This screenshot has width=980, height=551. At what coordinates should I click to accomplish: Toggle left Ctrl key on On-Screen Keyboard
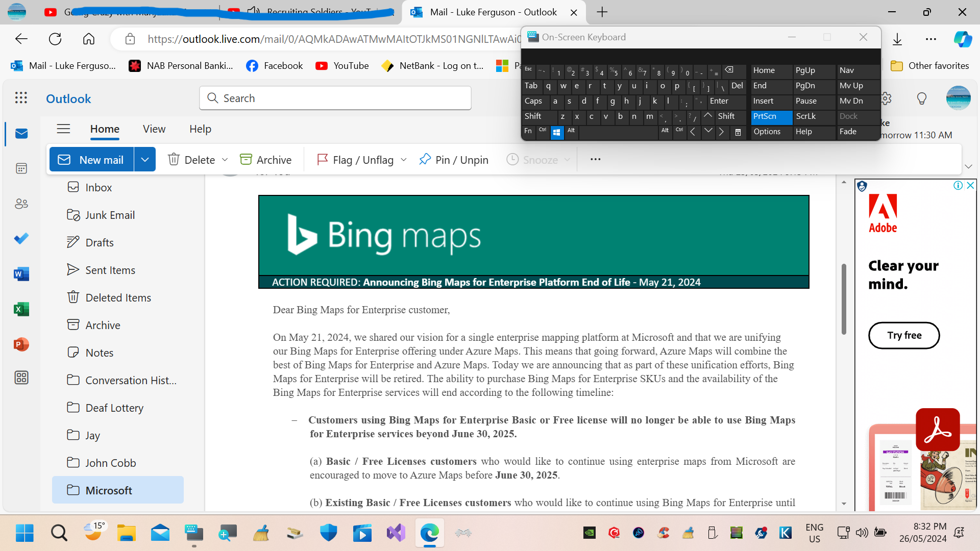click(x=543, y=132)
